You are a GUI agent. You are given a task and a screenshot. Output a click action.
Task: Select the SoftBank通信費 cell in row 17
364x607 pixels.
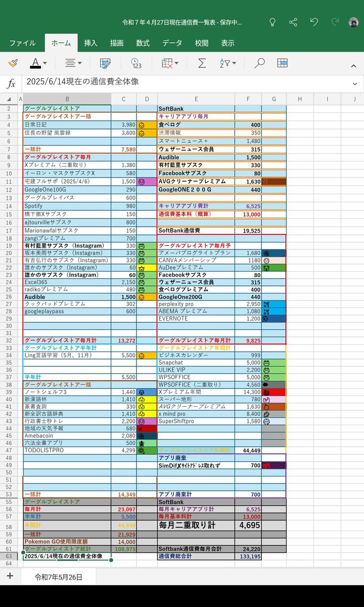(x=196, y=231)
